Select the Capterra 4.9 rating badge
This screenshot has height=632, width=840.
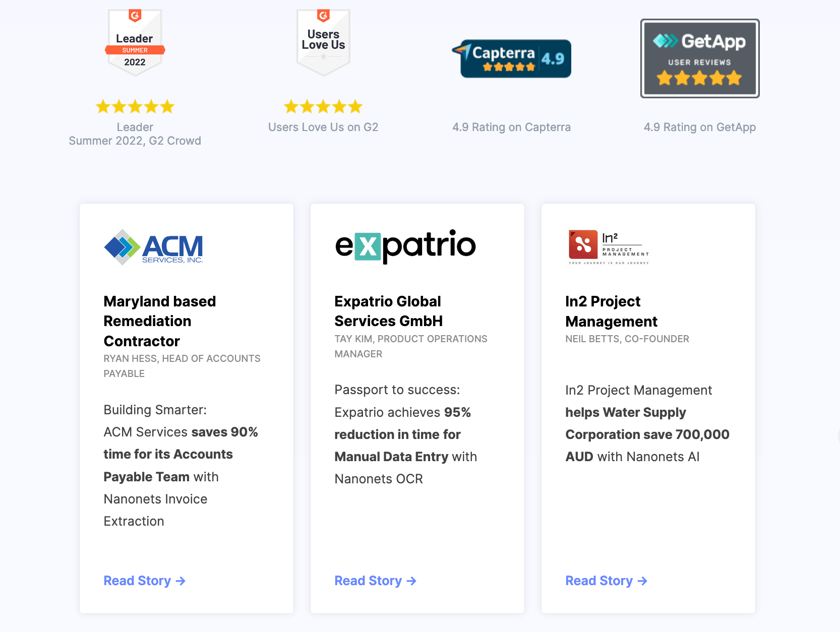click(512, 58)
